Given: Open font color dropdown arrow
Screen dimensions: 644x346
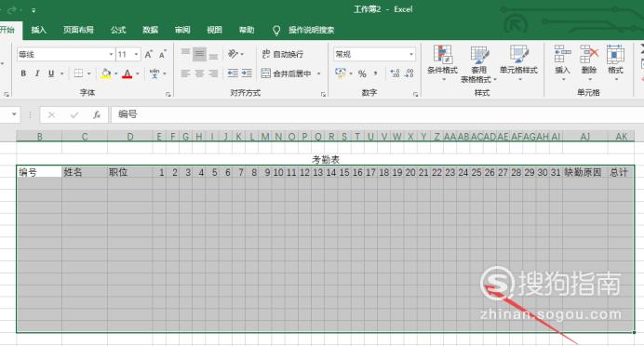Looking at the screenshot, I should [138, 73].
